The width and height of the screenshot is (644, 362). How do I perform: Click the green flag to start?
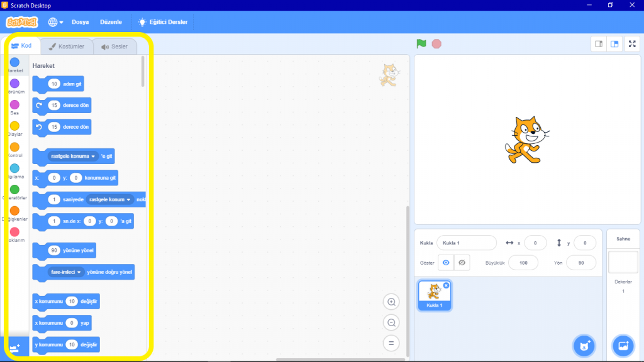pyautogui.click(x=421, y=43)
